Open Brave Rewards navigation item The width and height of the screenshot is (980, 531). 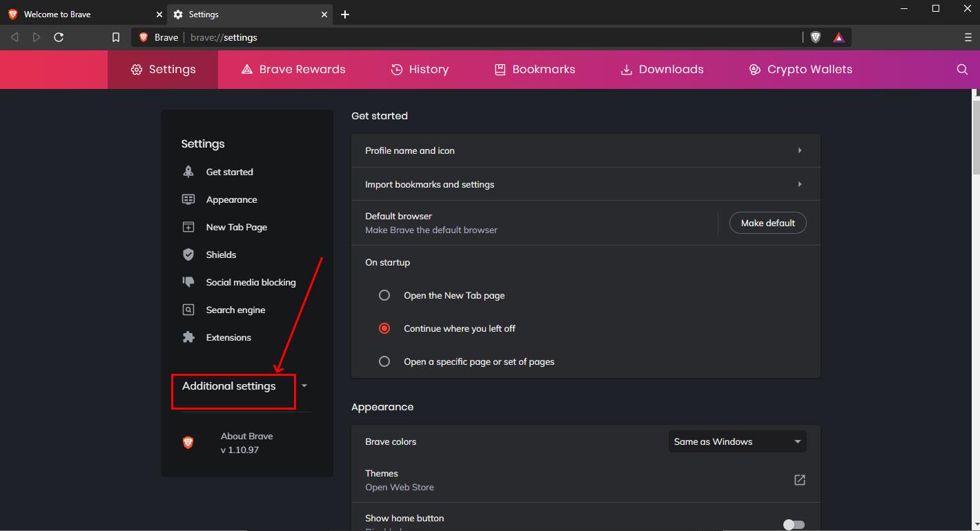tap(293, 69)
